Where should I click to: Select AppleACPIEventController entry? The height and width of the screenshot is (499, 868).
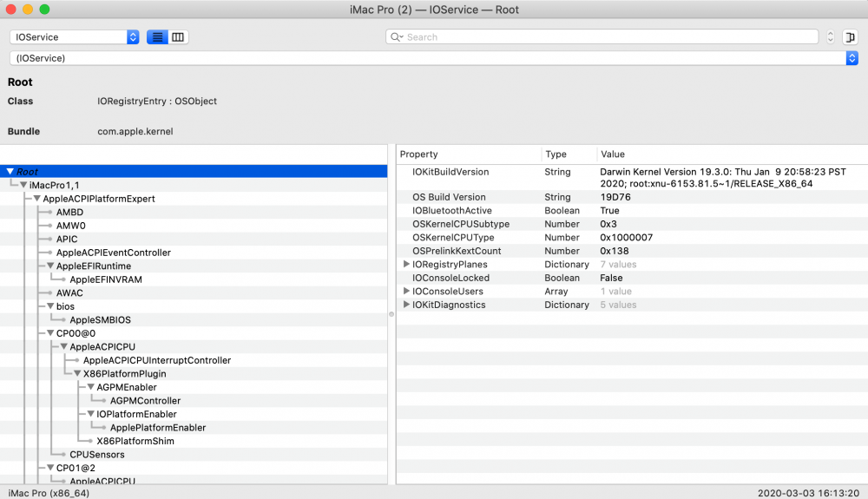pyautogui.click(x=114, y=253)
